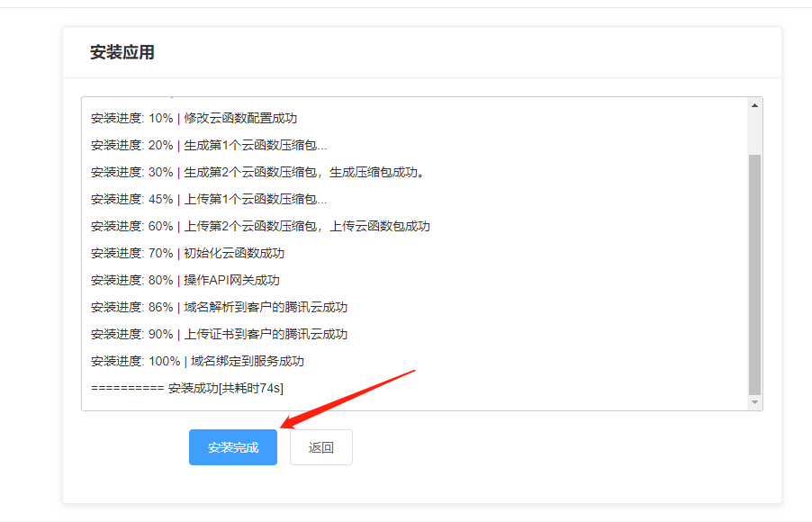
Task: Select the 70% 初始化云函数成功 log line
Action: (x=187, y=253)
